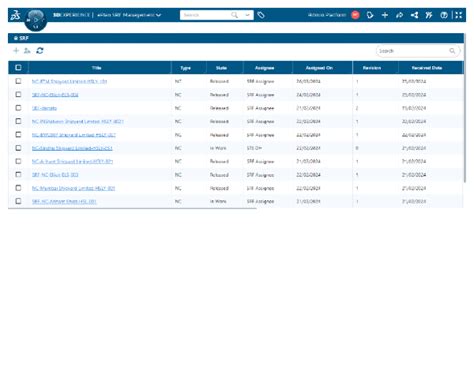Viewport: 474px width, 374px height.
Task: Check the eighth row's checkbox
Action: pos(18,174)
